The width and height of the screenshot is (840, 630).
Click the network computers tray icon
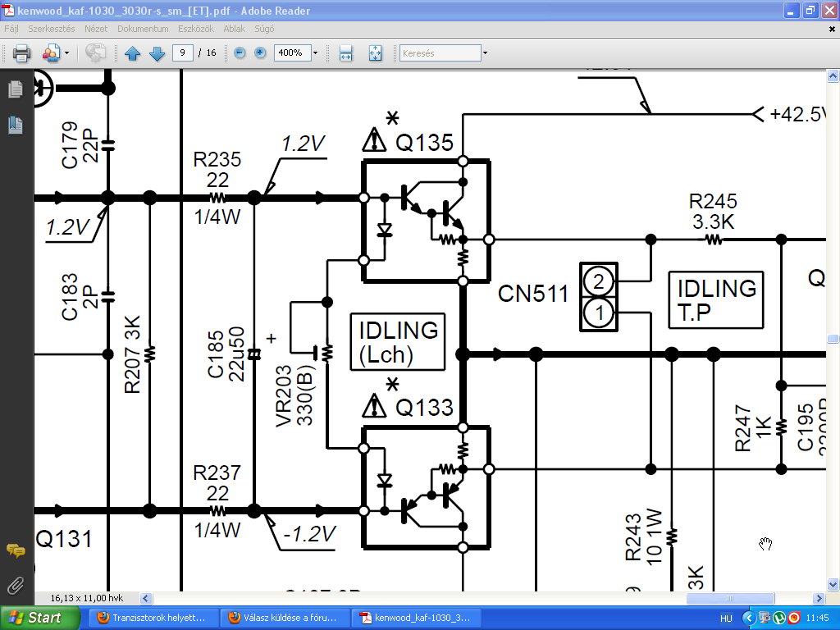point(765,619)
